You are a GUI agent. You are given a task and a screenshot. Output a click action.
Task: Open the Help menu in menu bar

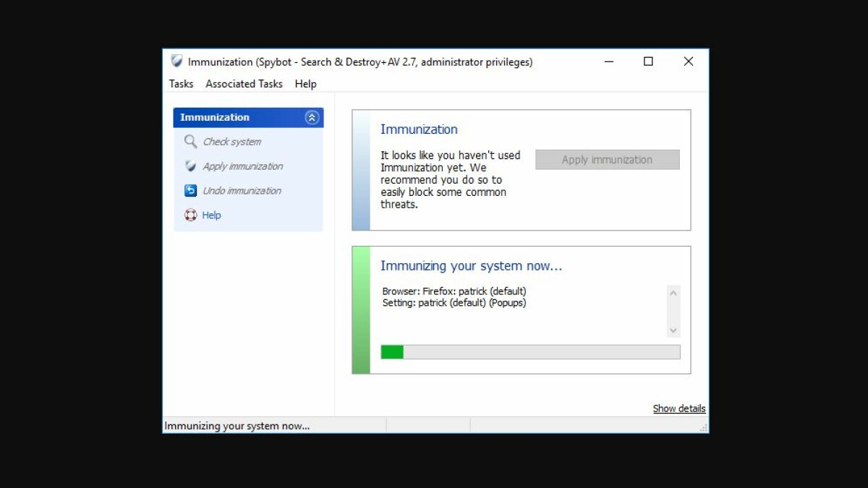pyautogui.click(x=305, y=84)
